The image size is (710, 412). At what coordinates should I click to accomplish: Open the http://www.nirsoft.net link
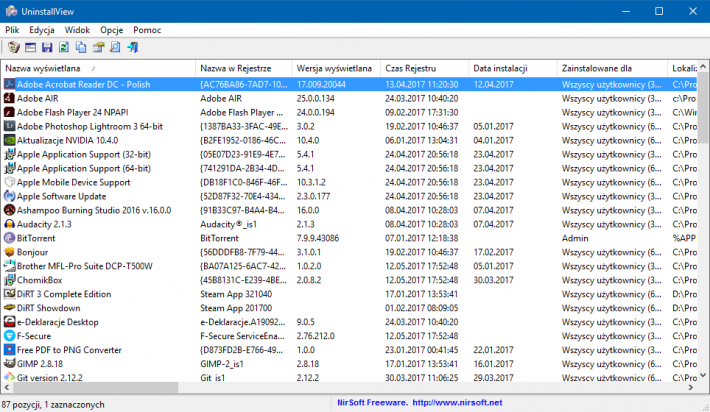click(x=457, y=402)
